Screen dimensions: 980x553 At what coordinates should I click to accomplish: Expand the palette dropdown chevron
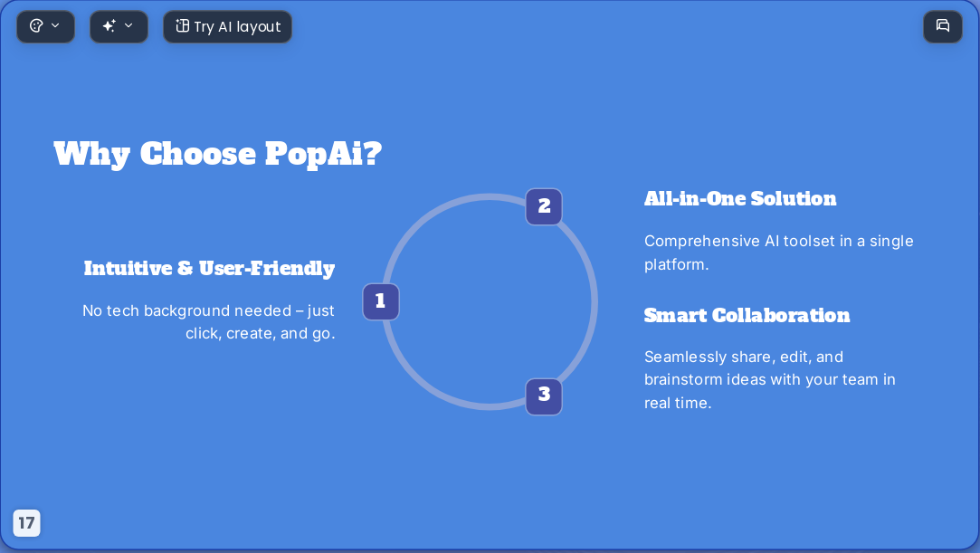pyautogui.click(x=55, y=26)
